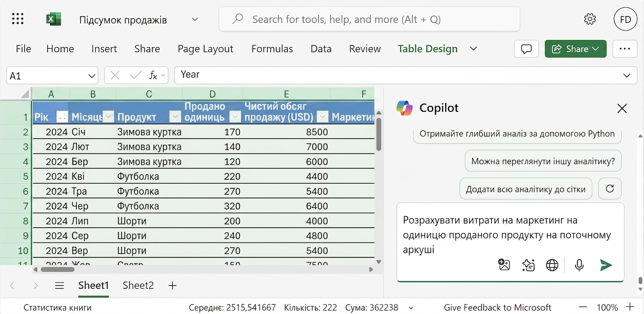Open status bar statistics options chevron
Screen dimensions: 644x314
410,307
